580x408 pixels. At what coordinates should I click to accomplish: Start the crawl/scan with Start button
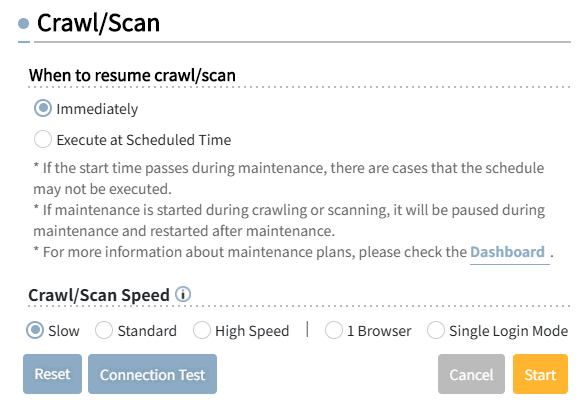coord(540,374)
